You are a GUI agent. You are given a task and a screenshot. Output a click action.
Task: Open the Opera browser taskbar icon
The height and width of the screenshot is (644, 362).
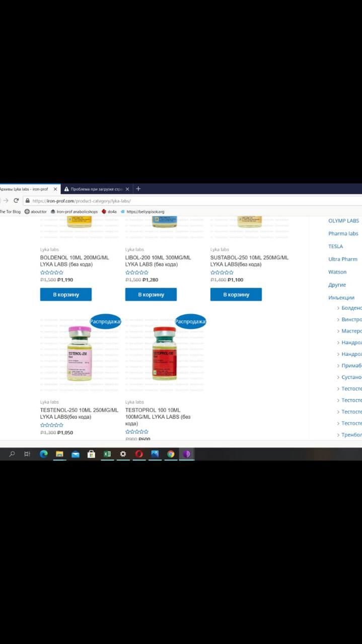point(139,454)
